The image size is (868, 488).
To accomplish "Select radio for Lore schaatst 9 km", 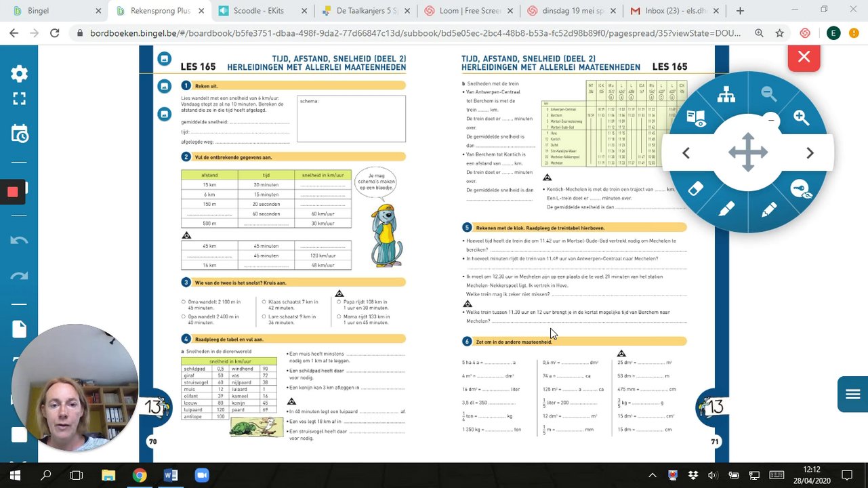I will point(264,317).
